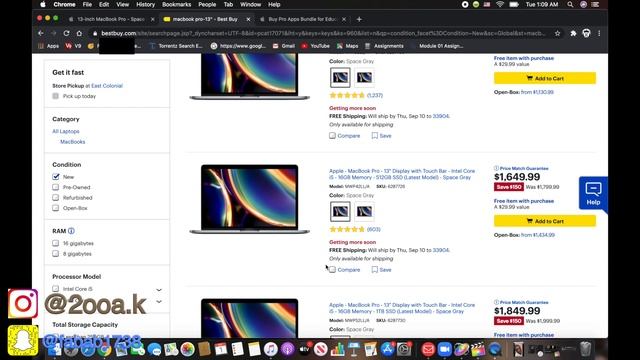Open Notes from the Dock
Viewport: 640px width, 360px height.
click(x=254, y=349)
